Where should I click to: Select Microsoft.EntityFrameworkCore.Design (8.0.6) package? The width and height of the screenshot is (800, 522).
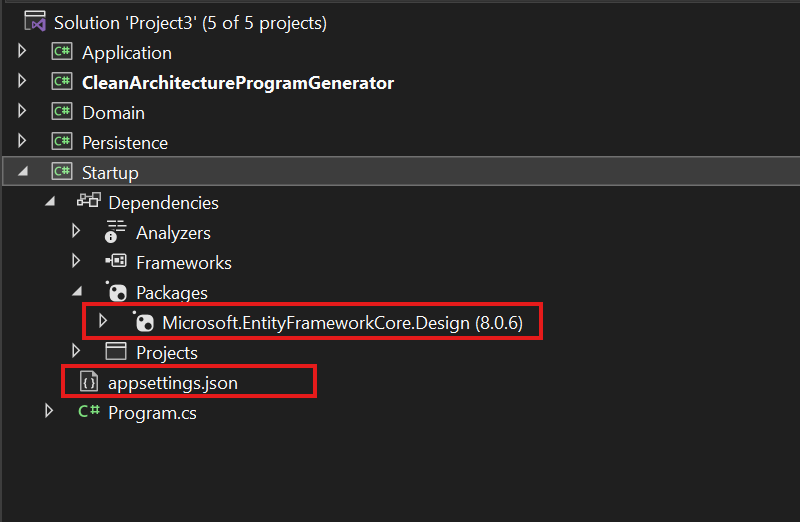pyautogui.click(x=342, y=322)
